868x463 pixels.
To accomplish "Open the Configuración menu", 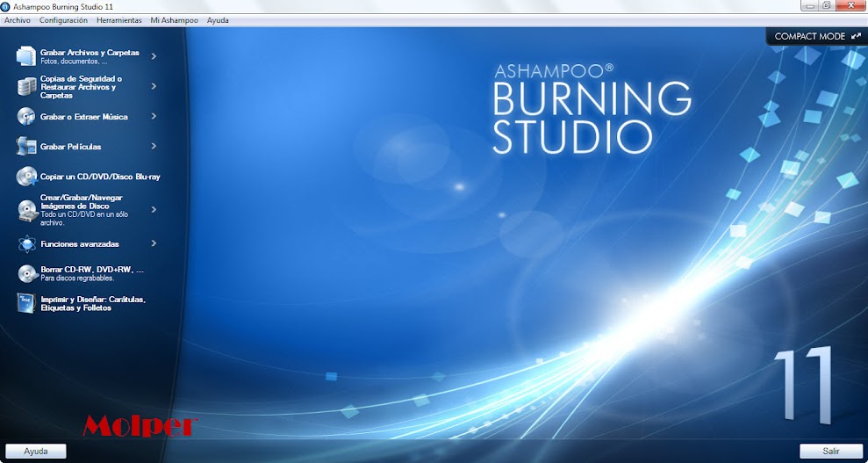I will 64,20.
